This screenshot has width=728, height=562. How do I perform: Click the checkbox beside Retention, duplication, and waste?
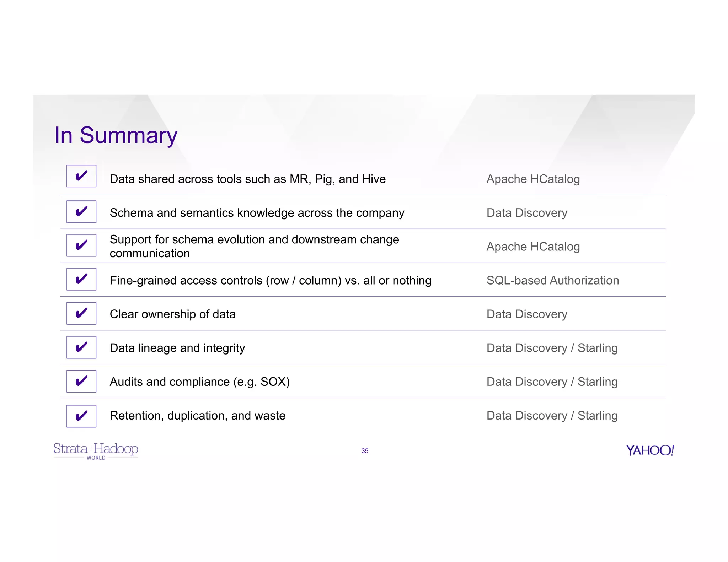click(x=81, y=416)
